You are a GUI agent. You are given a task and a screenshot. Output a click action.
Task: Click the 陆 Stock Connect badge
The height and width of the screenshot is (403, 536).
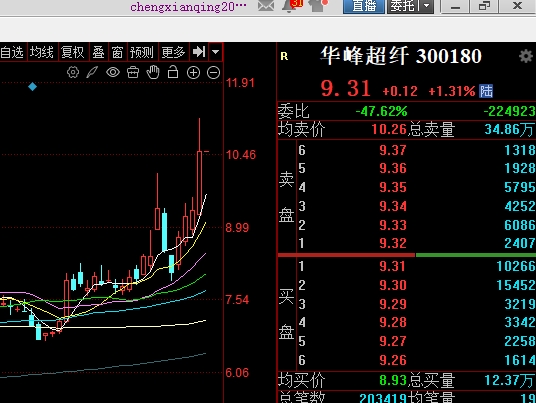coord(486,91)
